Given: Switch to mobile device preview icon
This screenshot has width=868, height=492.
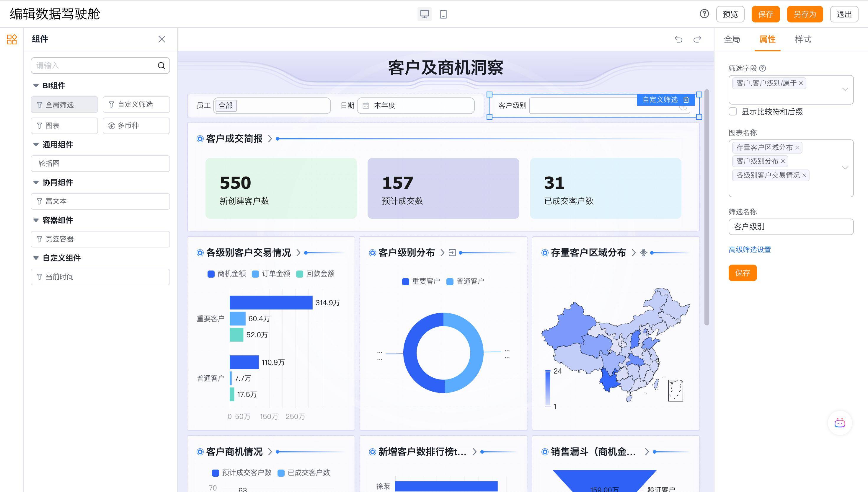Looking at the screenshot, I should click(443, 14).
